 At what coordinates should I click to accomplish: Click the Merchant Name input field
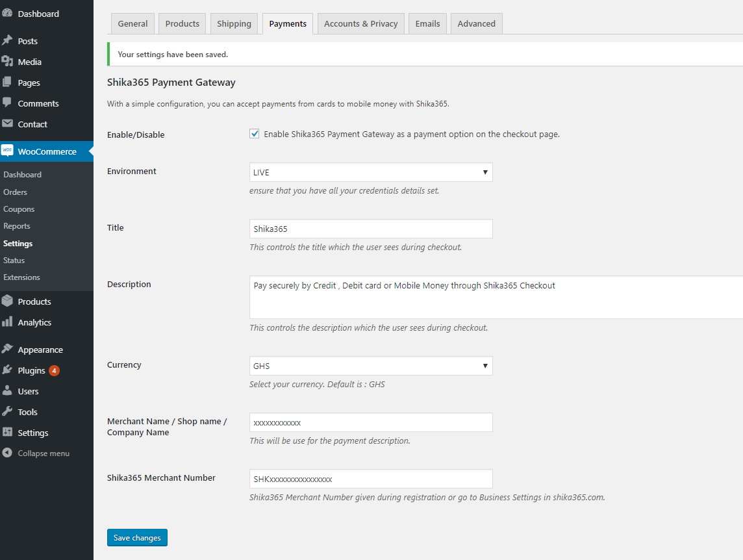point(371,422)
